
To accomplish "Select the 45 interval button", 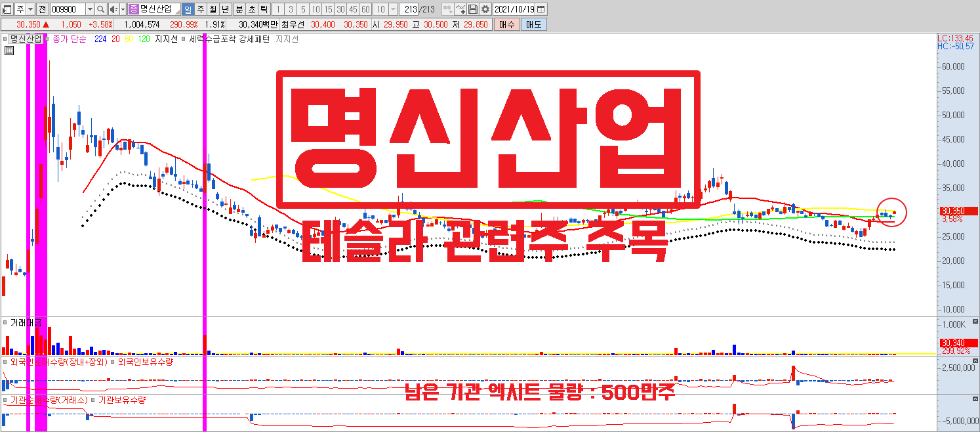I will coord(353,10).
